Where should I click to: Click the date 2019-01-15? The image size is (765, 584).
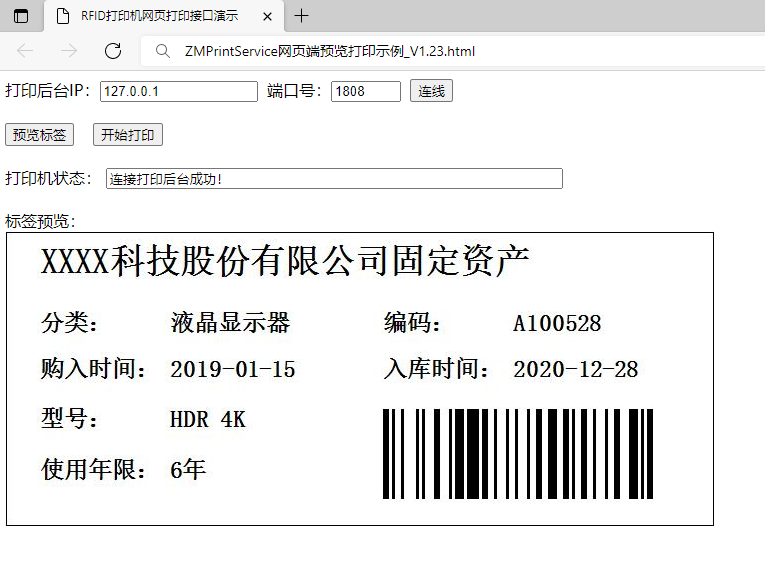233,369
